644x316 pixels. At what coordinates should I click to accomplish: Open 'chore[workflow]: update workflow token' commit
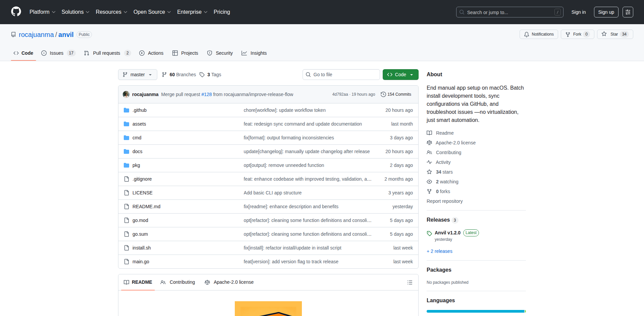tap(284, 110)
